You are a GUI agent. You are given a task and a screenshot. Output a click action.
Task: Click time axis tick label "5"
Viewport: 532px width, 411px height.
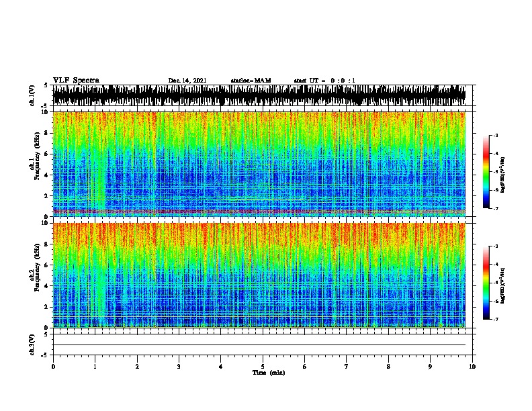pos(263,367)
